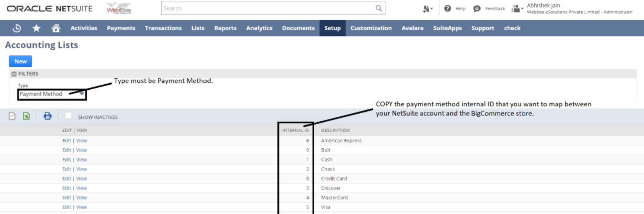Click the Feedback speech bubble icon
Screen dimensions: 644x214
pos(477,8)
